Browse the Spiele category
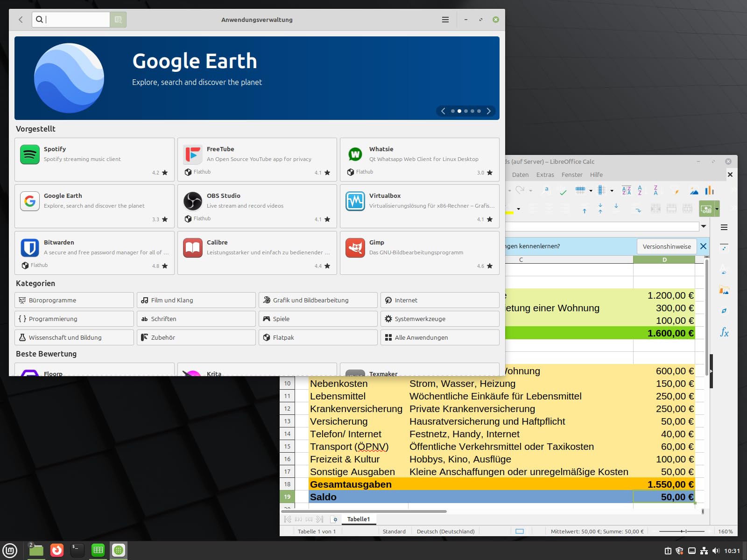 [x=318, y=319]
